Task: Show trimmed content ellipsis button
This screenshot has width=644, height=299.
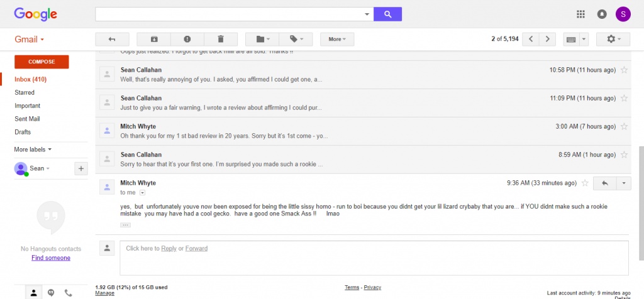Action: (x=125, y=225)
